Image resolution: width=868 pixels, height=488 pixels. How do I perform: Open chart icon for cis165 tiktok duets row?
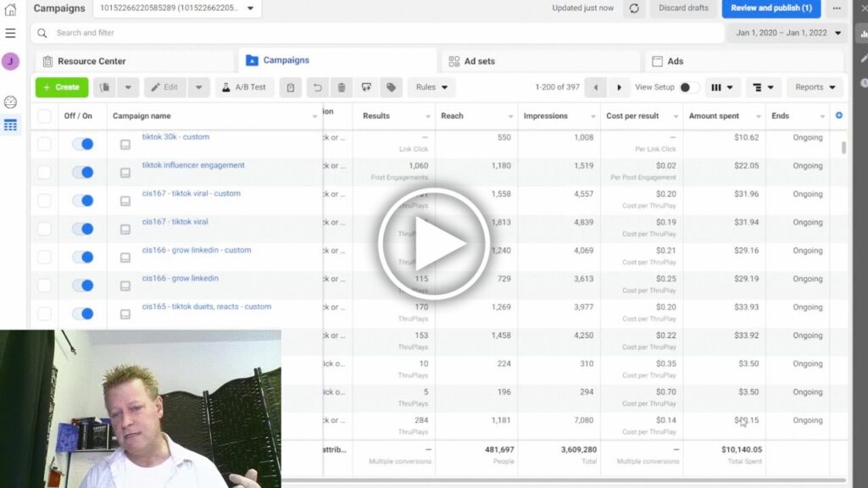coord(125,313)
